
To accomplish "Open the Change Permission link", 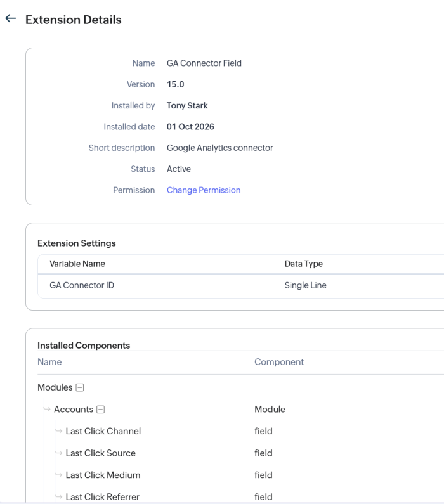I will (x=204, y=190).
